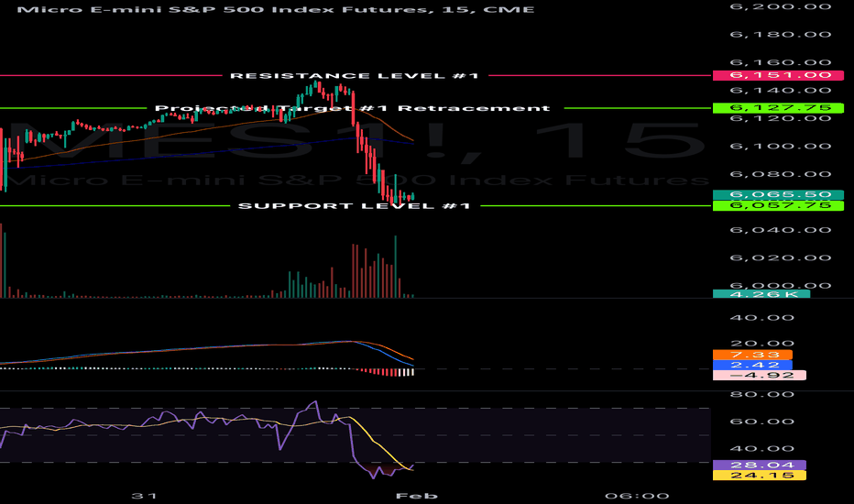Click the 4.26K volume value tag
854x504 pixels.
tap(761, 294)
